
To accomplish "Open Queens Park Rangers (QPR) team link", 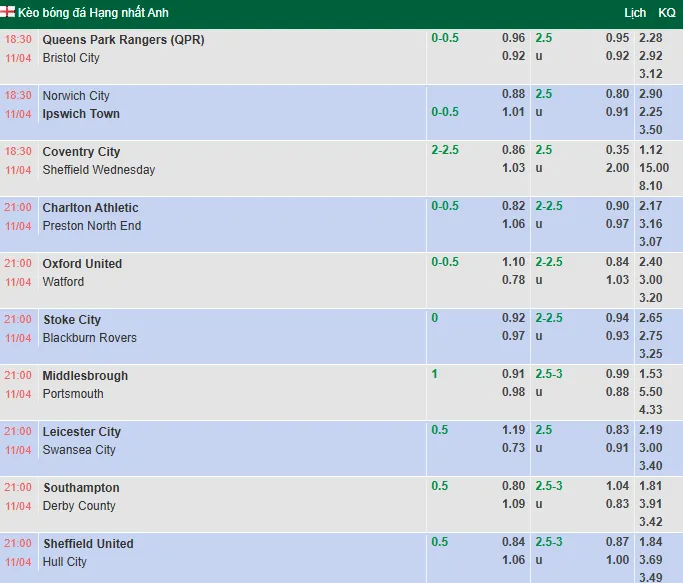I will 123,40.
